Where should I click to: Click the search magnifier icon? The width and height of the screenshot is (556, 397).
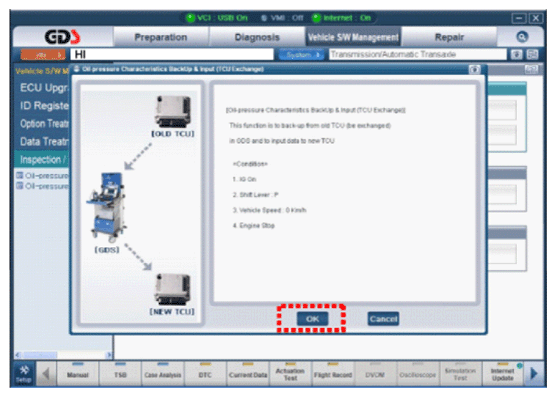click(522, 37)
